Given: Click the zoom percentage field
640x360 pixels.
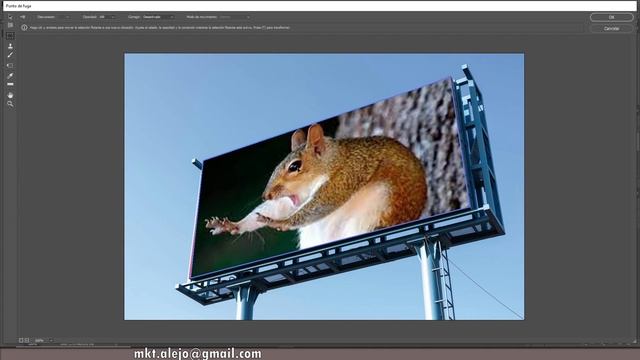Looking at the screenshot, I should [x=40, y=340].
